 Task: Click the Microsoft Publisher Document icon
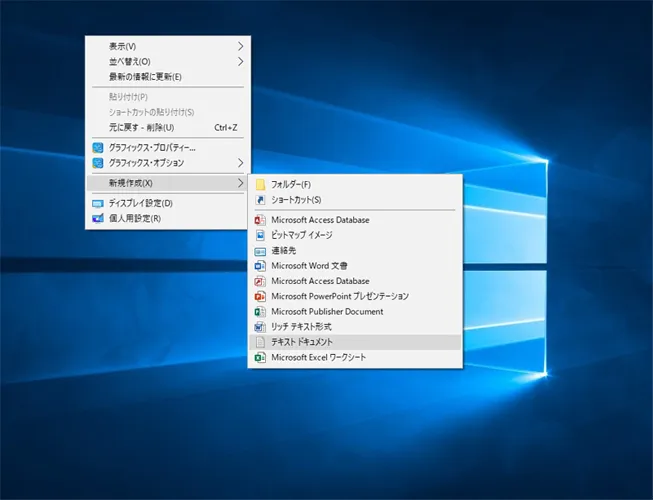click(x=260, y=311)
